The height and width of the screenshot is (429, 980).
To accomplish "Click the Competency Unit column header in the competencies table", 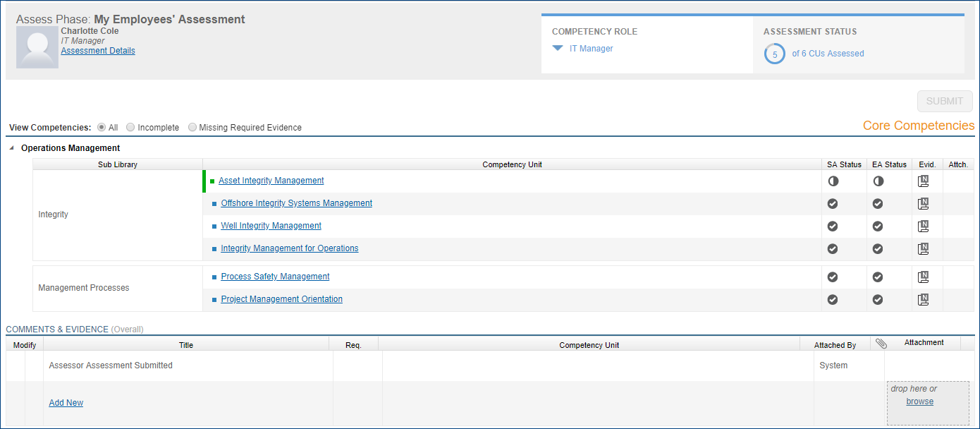I will coord(513,164).
